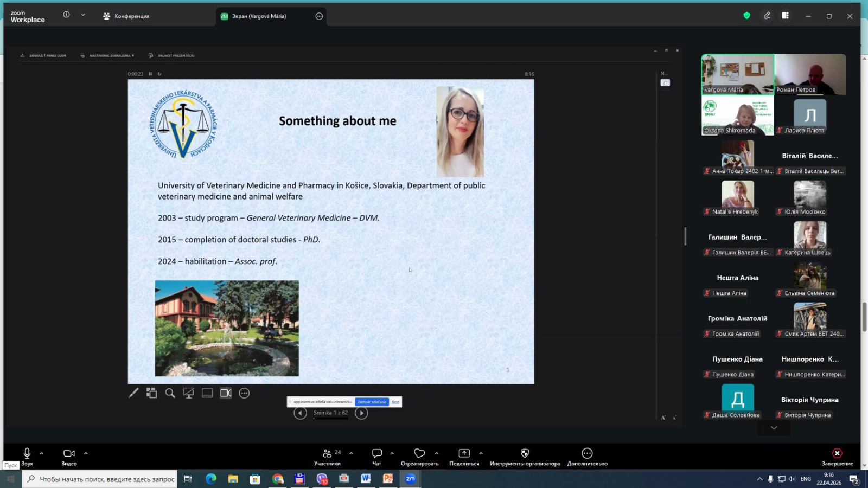Screen dimensions: 868x488
Task: Select the pen annotation tool below the slide
Action: [133, 393]
